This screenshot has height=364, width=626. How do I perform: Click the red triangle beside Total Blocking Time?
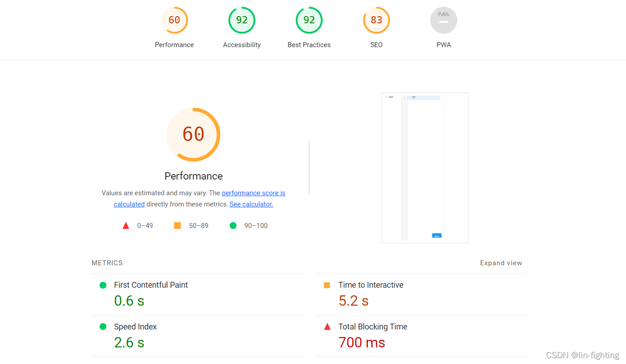(327, 327)
